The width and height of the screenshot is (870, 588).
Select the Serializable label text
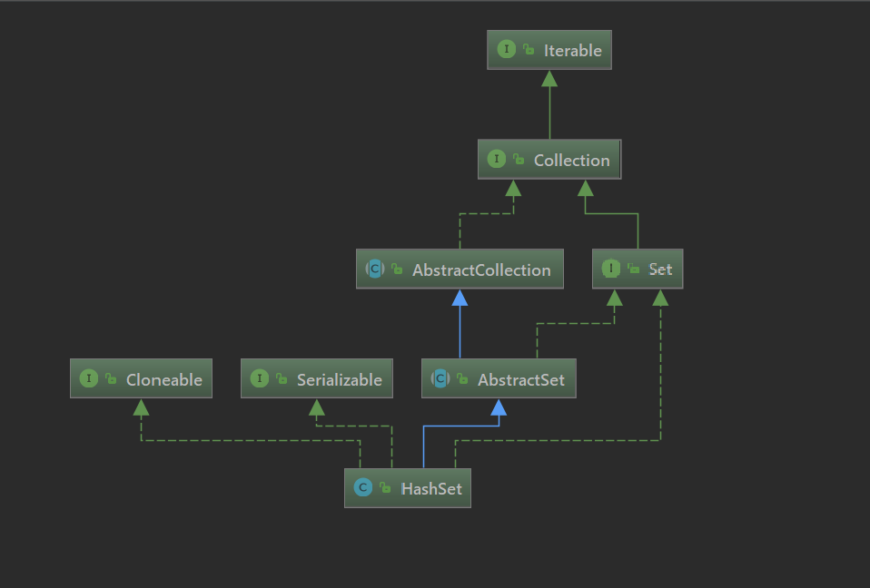pos(339,380)
